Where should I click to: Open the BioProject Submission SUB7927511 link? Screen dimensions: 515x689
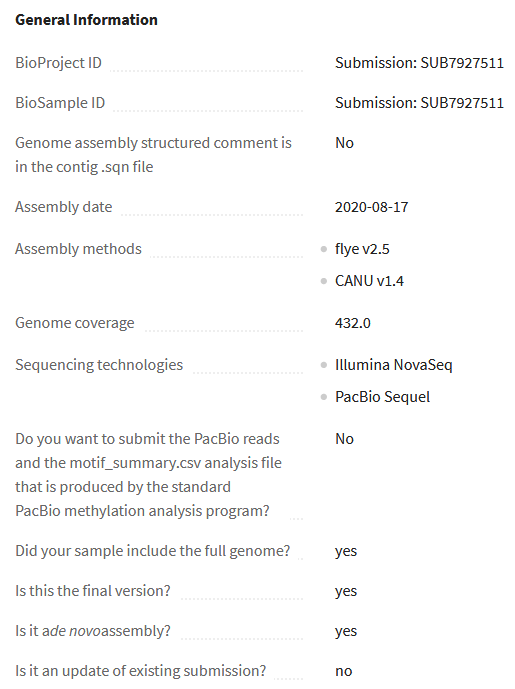pos(419,63)
